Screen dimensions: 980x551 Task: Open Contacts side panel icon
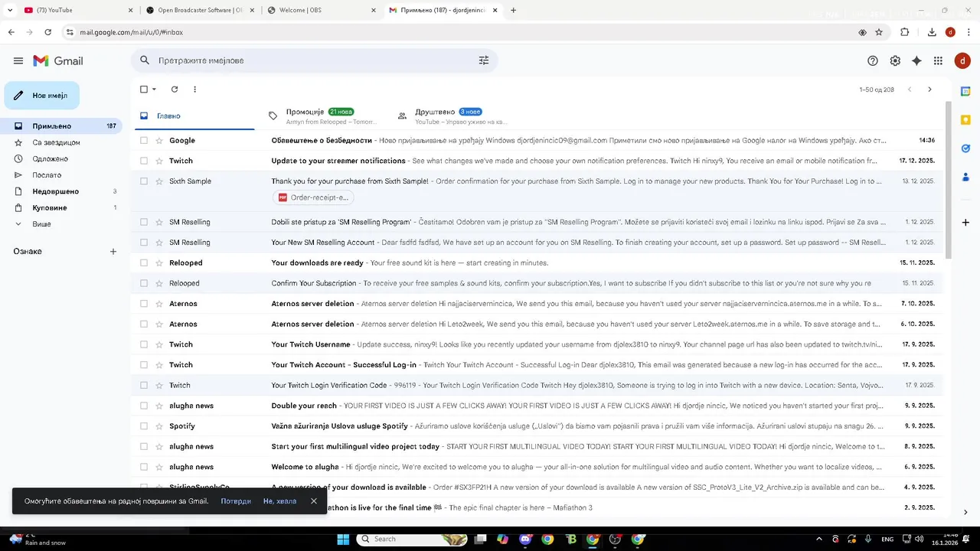965,177
